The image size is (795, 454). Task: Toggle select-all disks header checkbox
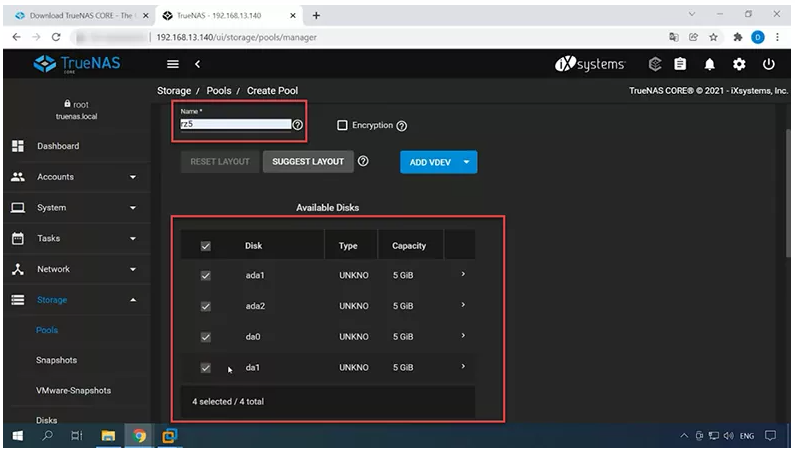tap(205, 246)
